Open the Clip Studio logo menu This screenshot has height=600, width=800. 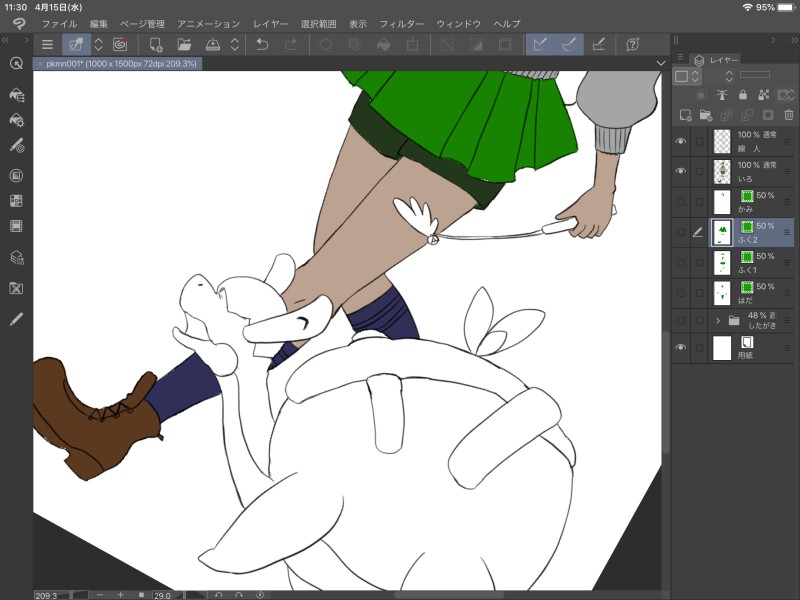pos(19,23)
